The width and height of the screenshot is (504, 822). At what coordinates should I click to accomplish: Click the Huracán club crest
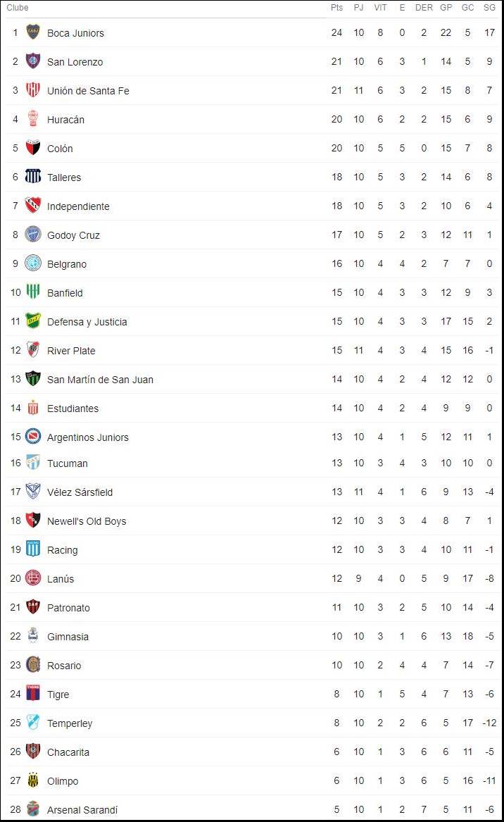32,119
